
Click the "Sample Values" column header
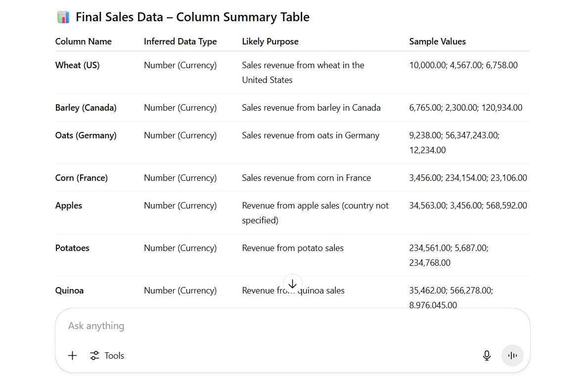click(437, 42)
